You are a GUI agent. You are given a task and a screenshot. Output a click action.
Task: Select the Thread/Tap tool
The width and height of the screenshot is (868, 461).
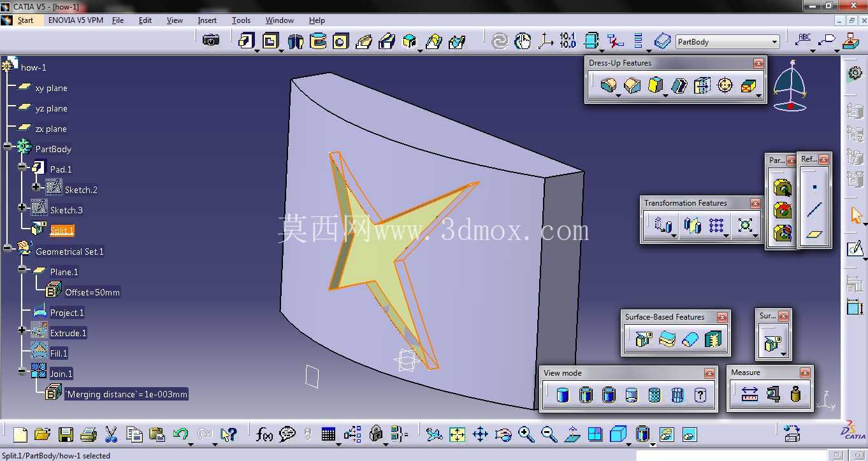tap(725, 85)
